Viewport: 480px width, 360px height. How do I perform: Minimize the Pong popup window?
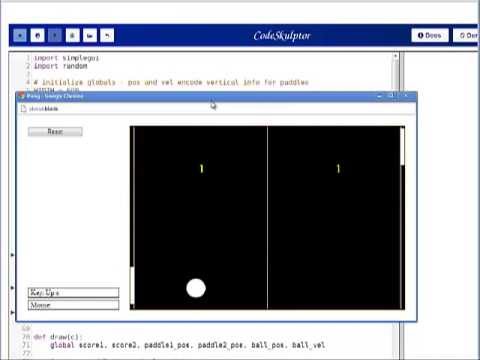pos(379,96)
